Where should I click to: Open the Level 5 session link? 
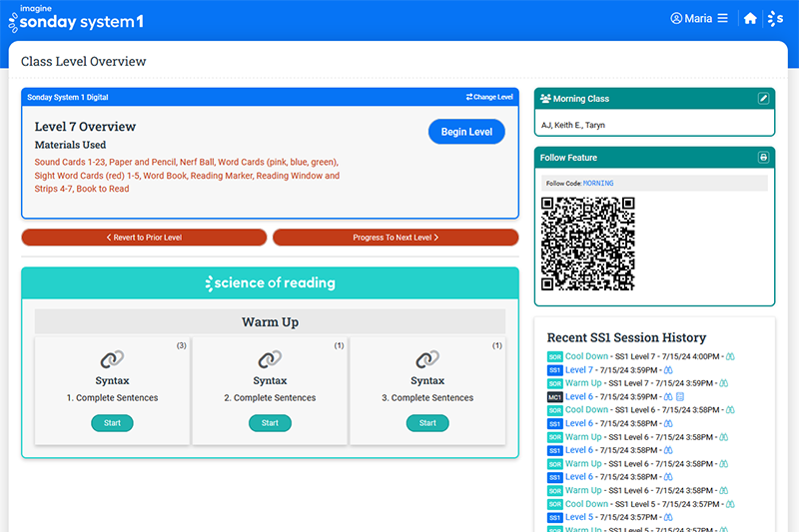click(579, 517)
